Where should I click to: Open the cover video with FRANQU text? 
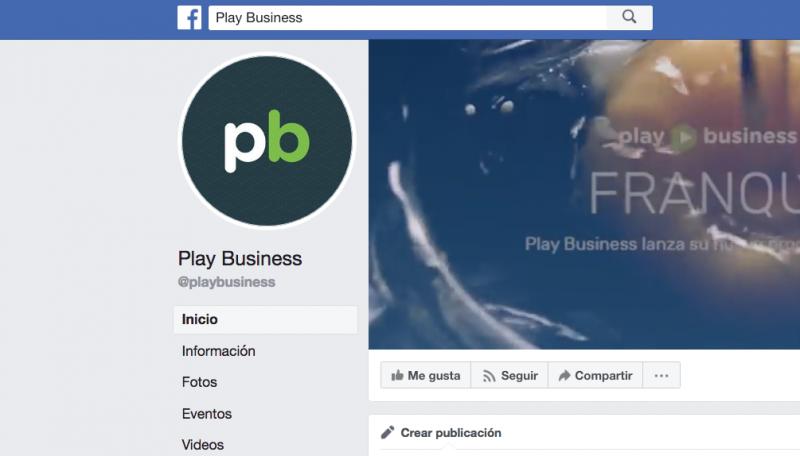click(x=584, y=195)
